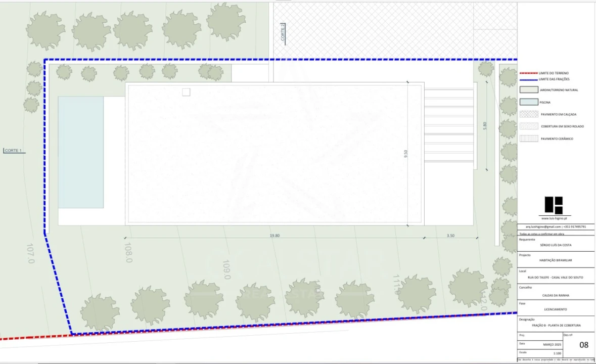The height and width of the screenshot is (364, 596).
Task: Click the drawing number 08
Action: click(x=584, y=345)
